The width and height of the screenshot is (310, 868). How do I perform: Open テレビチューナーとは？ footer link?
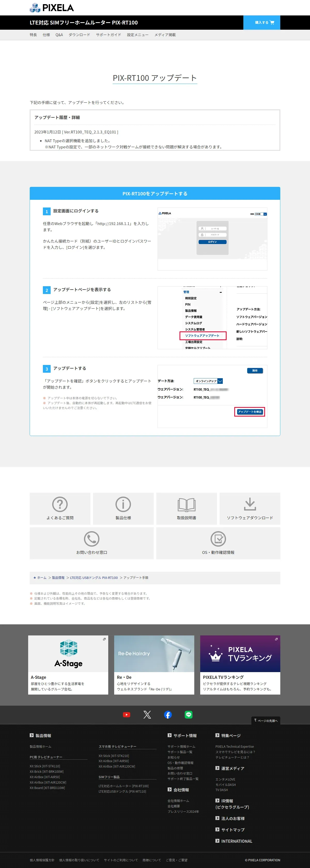pos(233,758)
